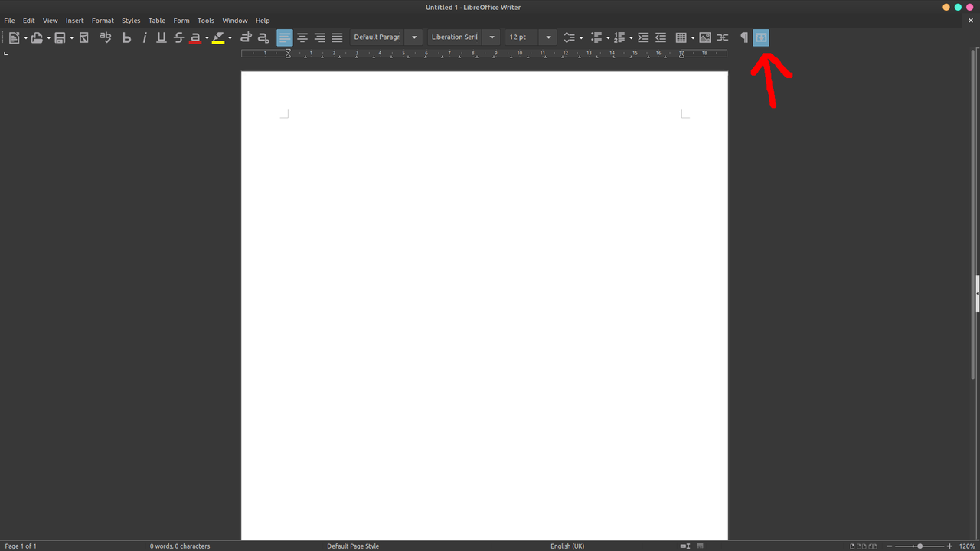Open the Styles menu
980x551 pixels.
(131, 21)
